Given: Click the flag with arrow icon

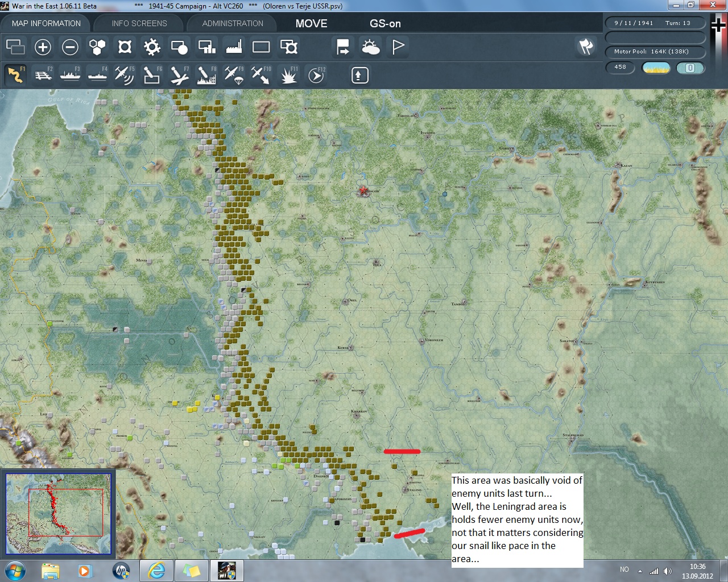Looking at the screenshot, I should 343,47.
